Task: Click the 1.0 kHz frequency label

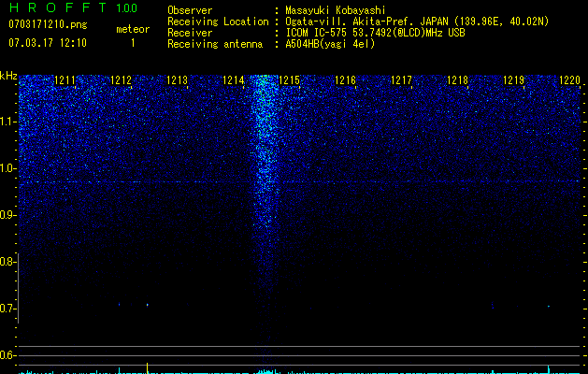Action: pyautogui.click(x=7, y=168)
